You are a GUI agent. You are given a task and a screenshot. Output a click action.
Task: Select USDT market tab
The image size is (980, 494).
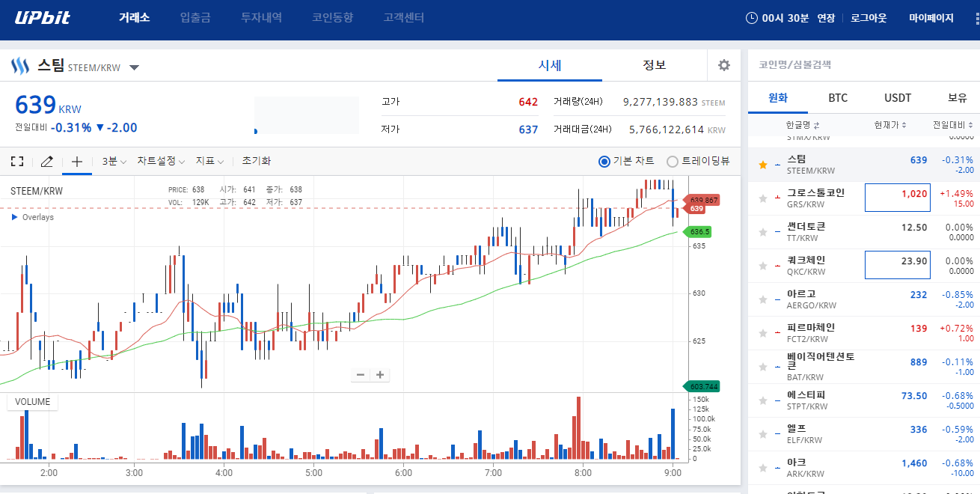(x=898, y=98)
